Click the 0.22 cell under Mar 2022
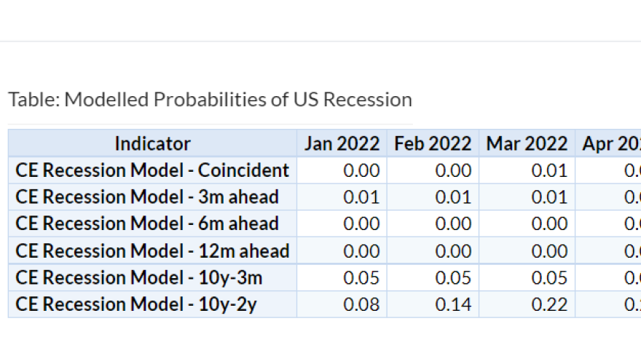Image resolution: width=641 pixels, height=364 pixels. pyautogui.click(x=549, y=305)
